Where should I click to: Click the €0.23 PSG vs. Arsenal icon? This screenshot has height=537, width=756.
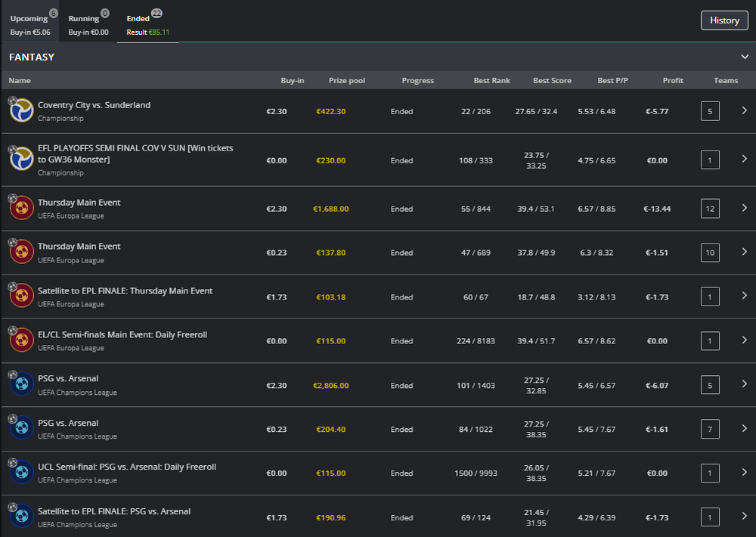tap(22, 428)
